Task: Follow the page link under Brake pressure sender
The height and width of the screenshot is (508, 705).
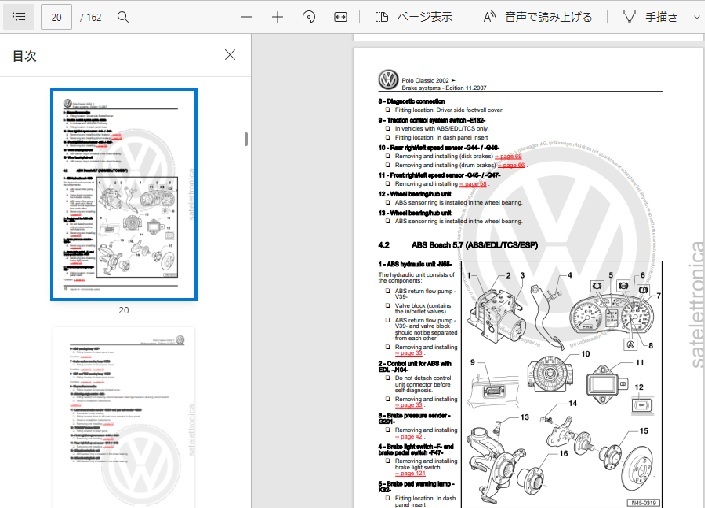Action: coord(409,437)
